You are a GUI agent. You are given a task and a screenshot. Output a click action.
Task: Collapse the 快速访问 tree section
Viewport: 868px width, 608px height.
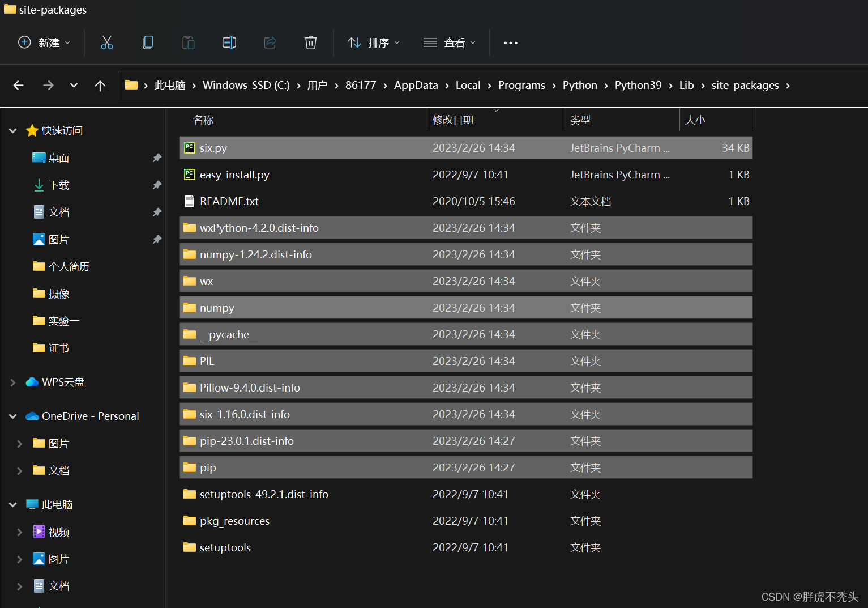(13, 131)
